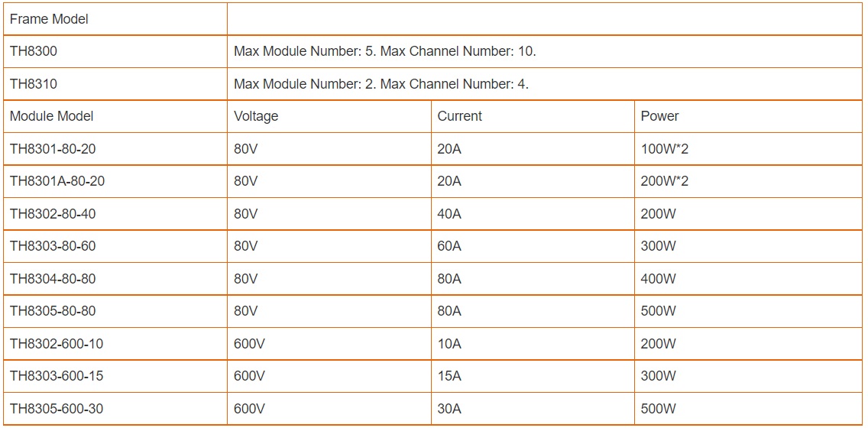Click the 500W power for TH8305-80-80
This screenshot has height=431, width=868.
(658, 311)
